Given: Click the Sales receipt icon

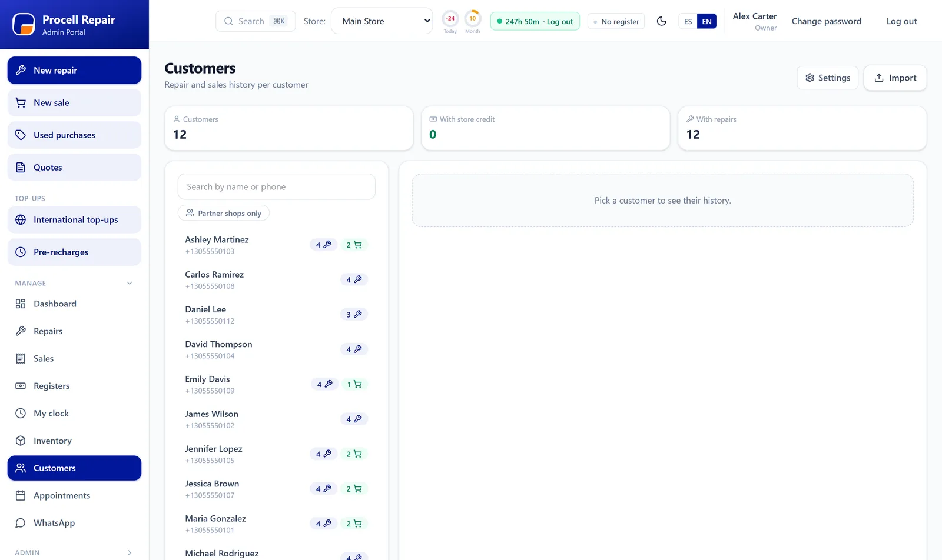Looking at the screenshot, I should tap(21, 358).
